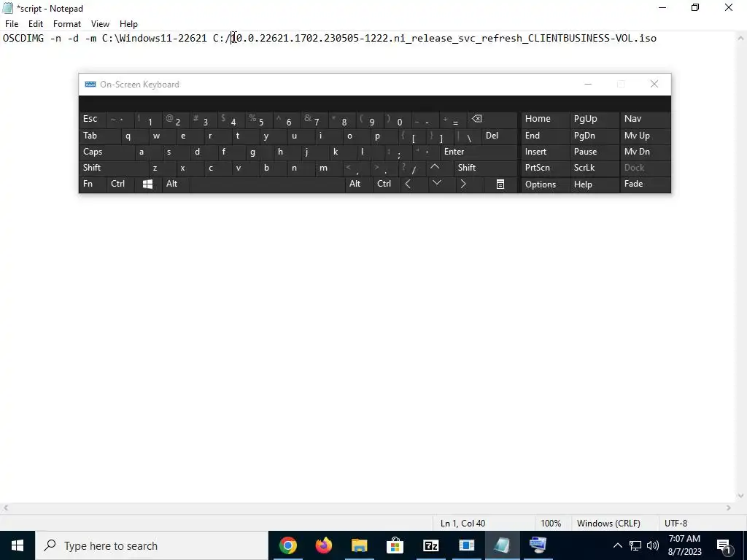
Task: Close the On-Screen Keyboard window
Action: pyautogui.click(x=654, y=85)
